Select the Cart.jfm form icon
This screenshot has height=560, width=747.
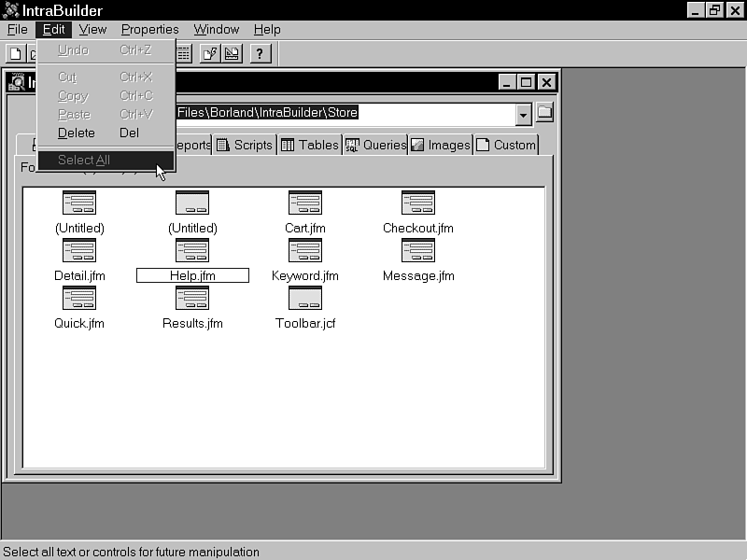pyautogui.click(x=305, y=203)
